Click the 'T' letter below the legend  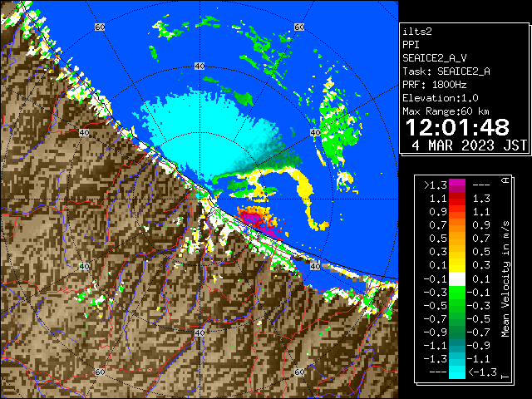(x=505, y=377)
